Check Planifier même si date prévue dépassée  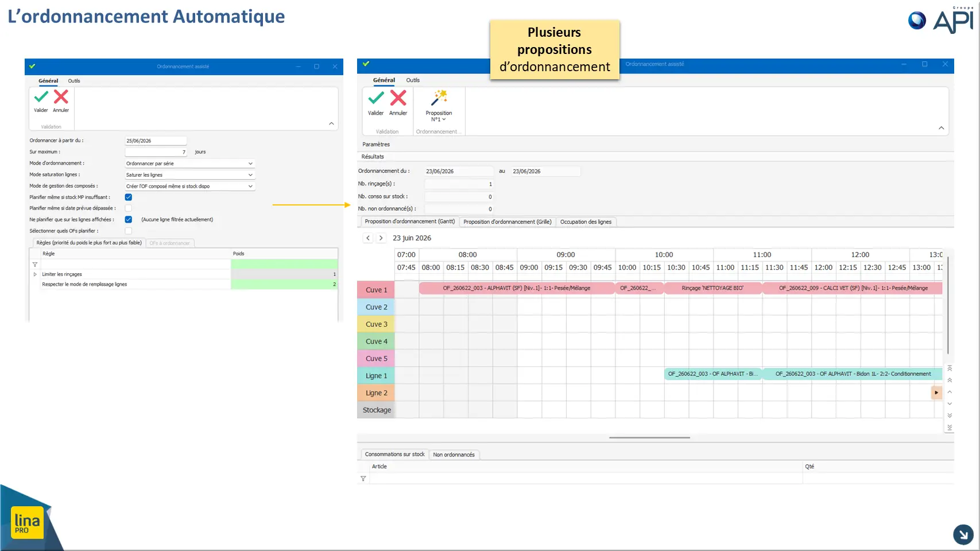pyautogui.click(x=129, y=208)
